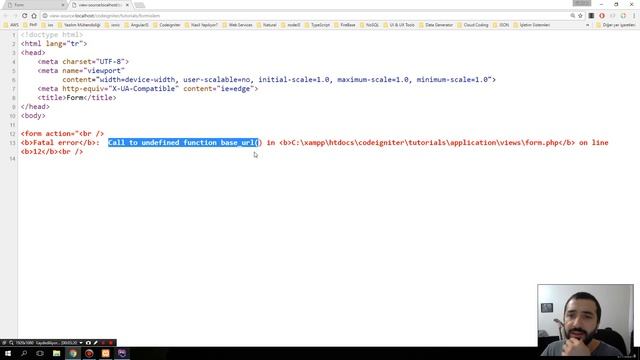Open XAMPP from the taskbar
The image size is (640, 360).
click(105, 353)
